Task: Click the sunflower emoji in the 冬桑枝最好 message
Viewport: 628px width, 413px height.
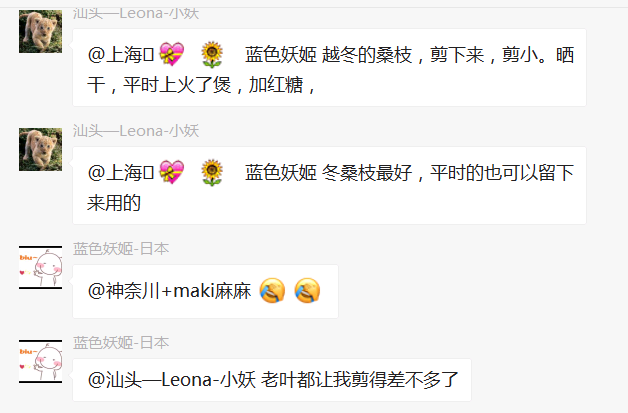Action: pyautogui.click(x=211, y=173)
